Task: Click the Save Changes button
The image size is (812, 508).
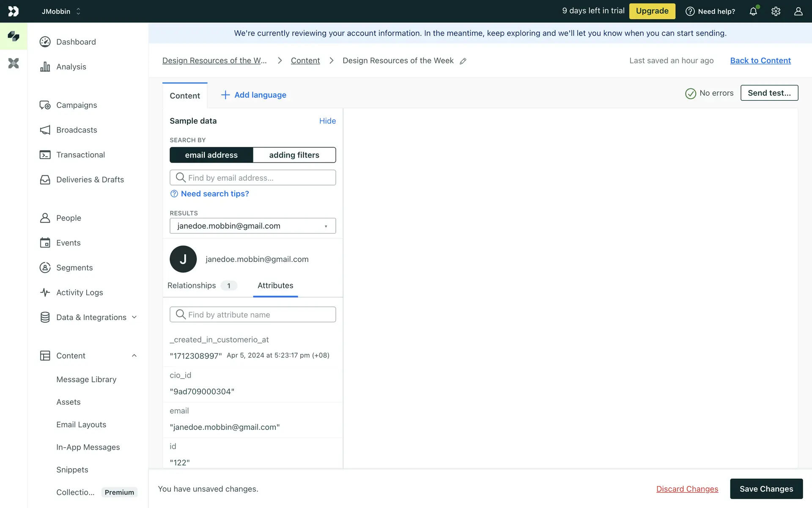Action: pos(766,489)
